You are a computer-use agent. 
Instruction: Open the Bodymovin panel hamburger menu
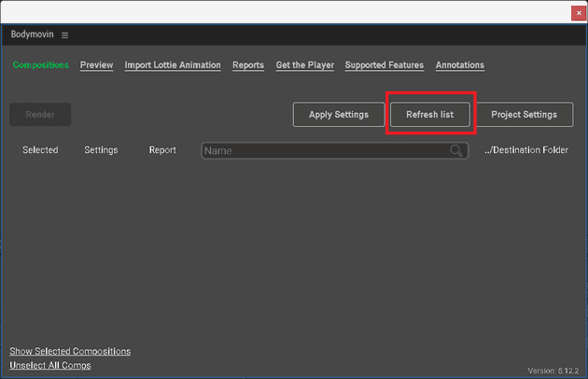(65, 35)
